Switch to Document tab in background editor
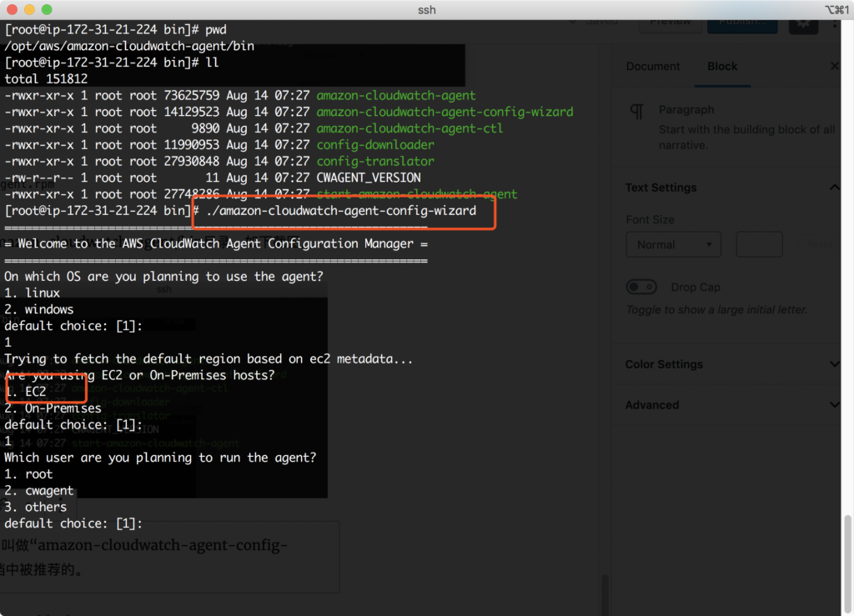The image size is (854, 616). point(652,67)
